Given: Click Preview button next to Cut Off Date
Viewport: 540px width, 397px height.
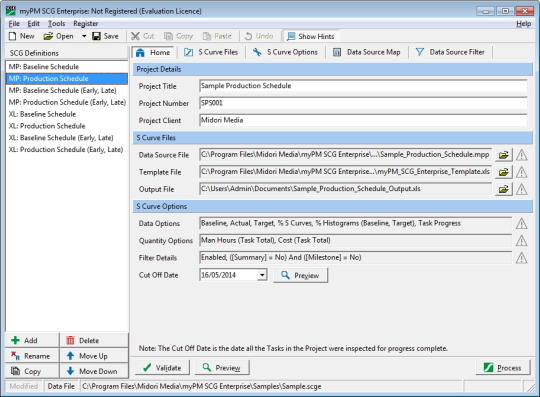Looking at the screenshot, I should click(x=300, y=275).
